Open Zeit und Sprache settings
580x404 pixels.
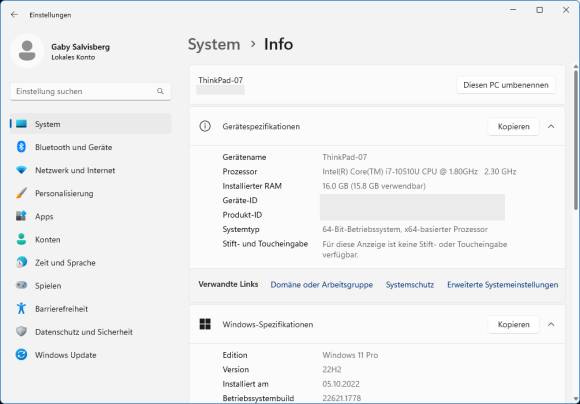[91, 263]
